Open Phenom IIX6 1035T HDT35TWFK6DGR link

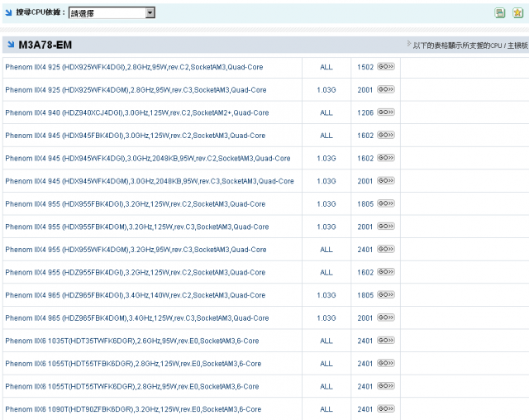coord(132,341)
